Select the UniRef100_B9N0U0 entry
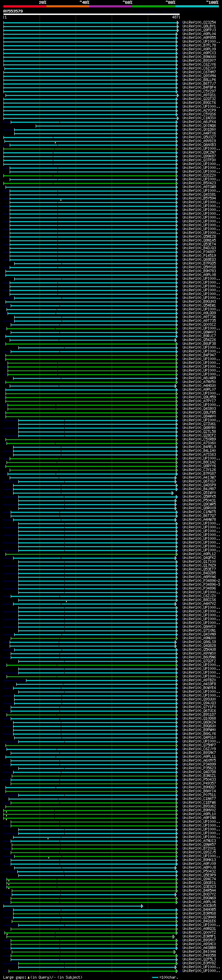The image size is (222, 980). [199, 57]
